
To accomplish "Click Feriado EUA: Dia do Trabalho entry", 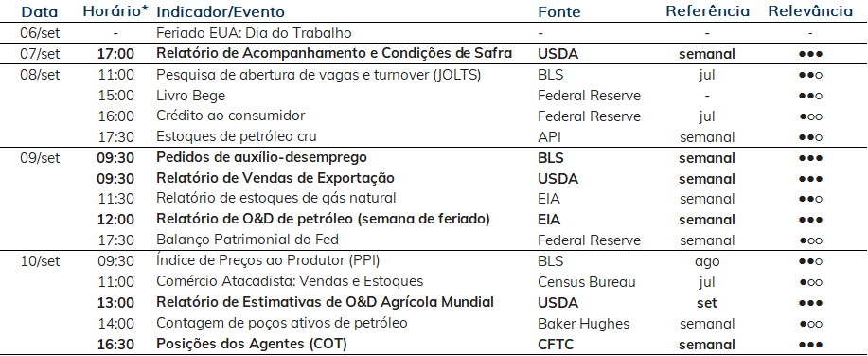I will 254,33.
